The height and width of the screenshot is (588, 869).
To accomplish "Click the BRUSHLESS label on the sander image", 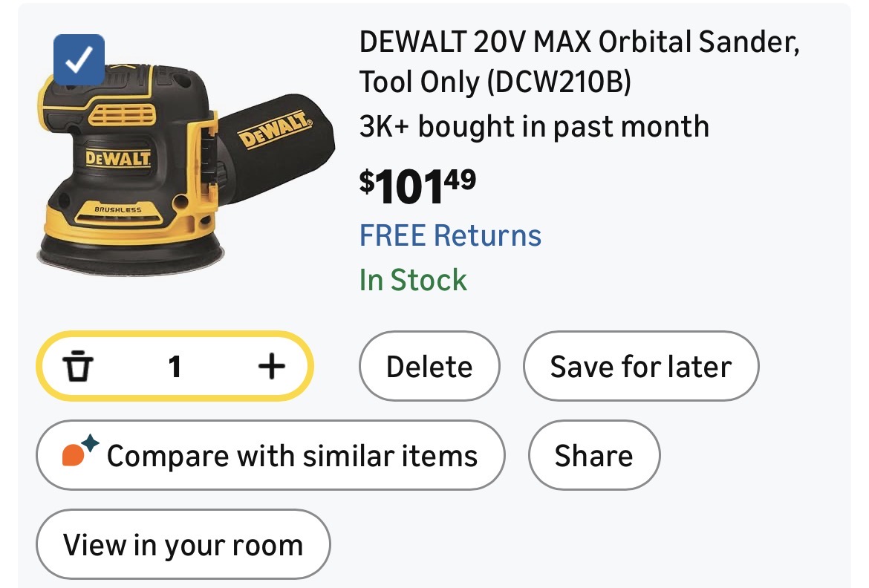I will 117,210.
